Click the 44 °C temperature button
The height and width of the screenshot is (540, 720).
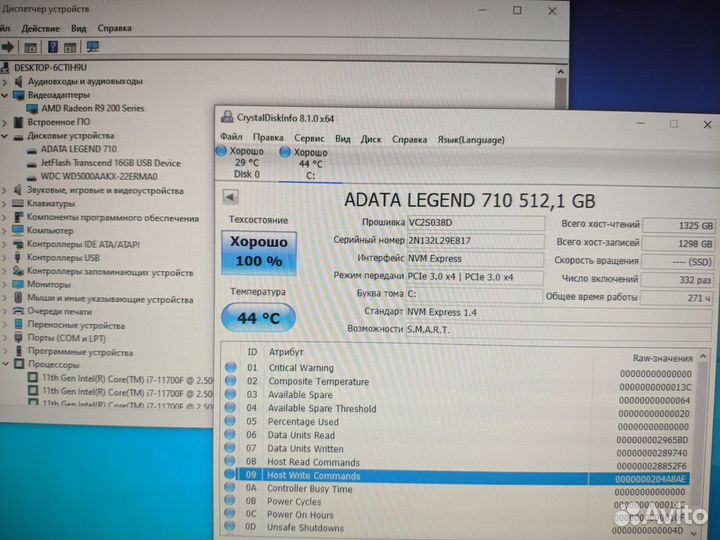[258, 318]
